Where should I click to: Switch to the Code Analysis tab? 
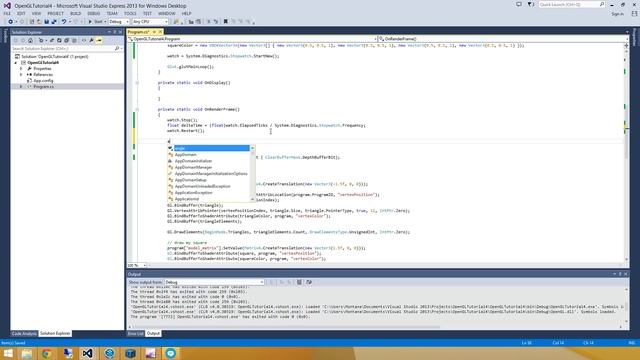coord(24,333)
